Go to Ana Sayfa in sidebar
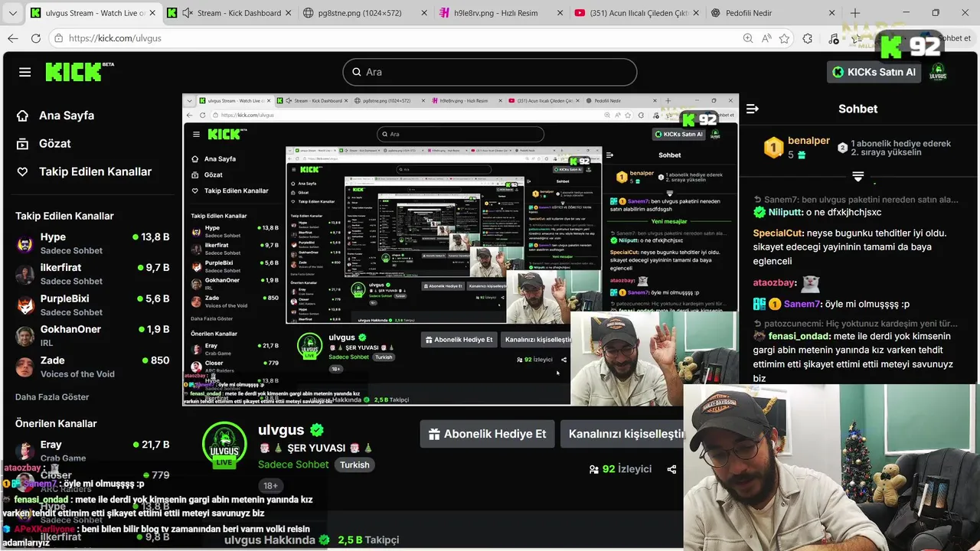This screenshot has width=980, height=551. pyautogui.click(x=67, y=116)
